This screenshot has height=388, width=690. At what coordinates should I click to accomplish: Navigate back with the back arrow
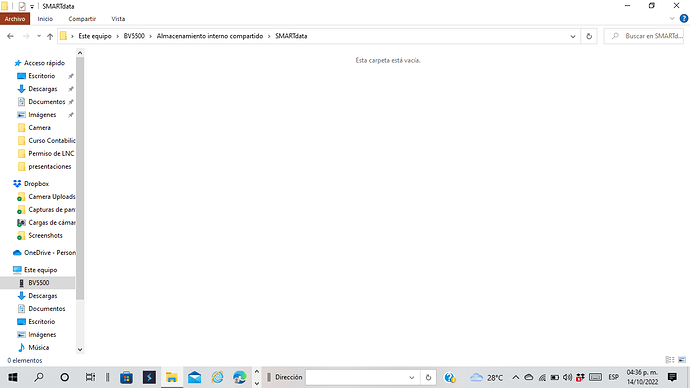(11, 36)
